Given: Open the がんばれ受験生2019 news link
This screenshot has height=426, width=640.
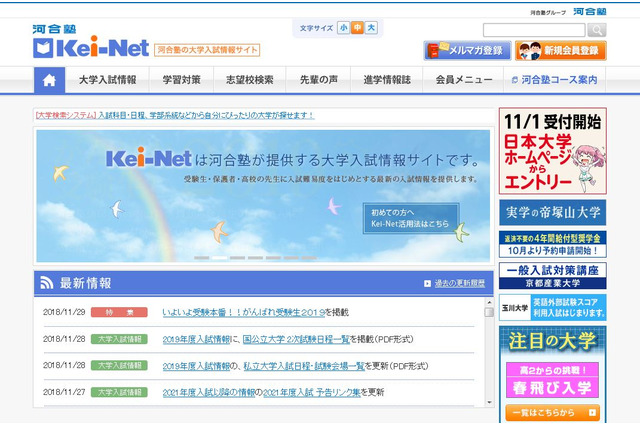Looking at the screenshot, I should click(x=244, y=313).
